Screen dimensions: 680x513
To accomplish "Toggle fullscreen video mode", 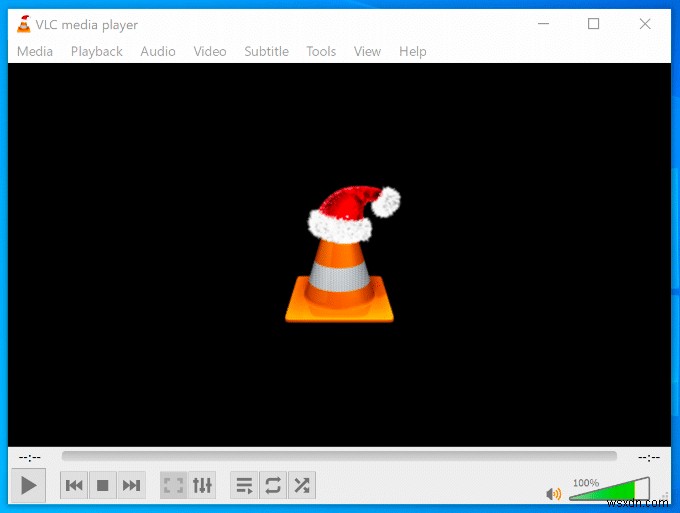I will 173,485.
